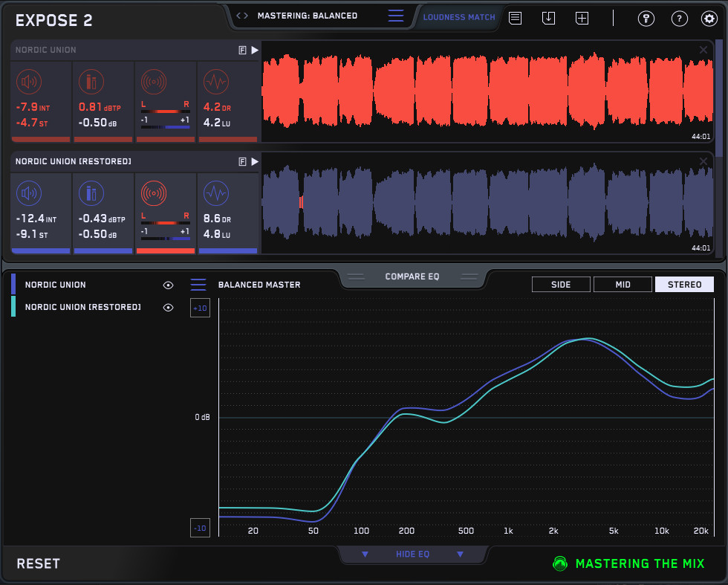Click the license key icon
The height and width of the screenshot is (585, 728).
(x=646, y=19)
